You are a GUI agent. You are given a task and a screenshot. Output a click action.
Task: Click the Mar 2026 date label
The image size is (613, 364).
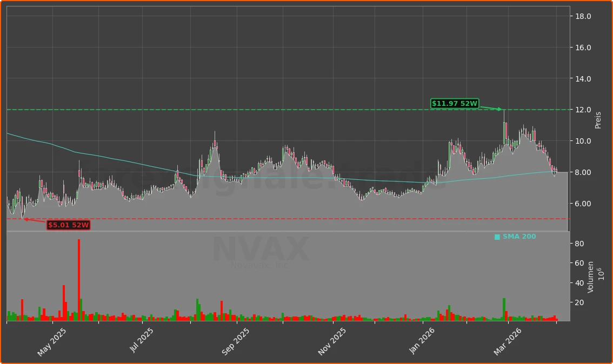click(x=508, y=342)
